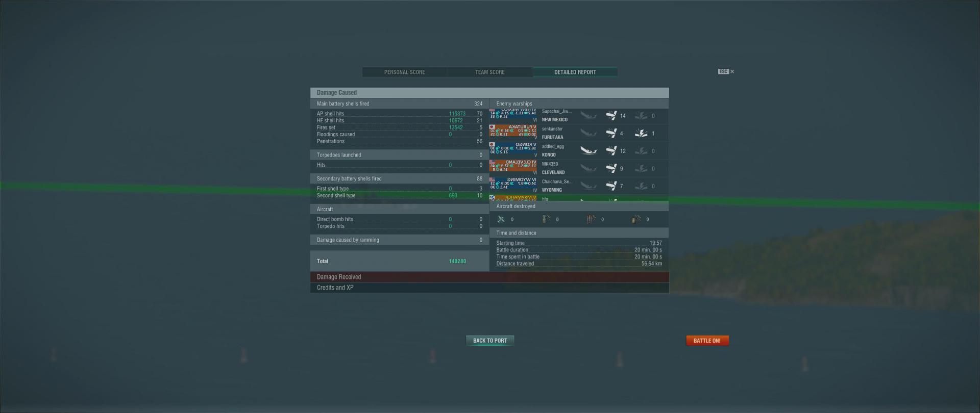980x413 pixels.
Task: Open the Team Score tab
Action: tap(490, 72)
